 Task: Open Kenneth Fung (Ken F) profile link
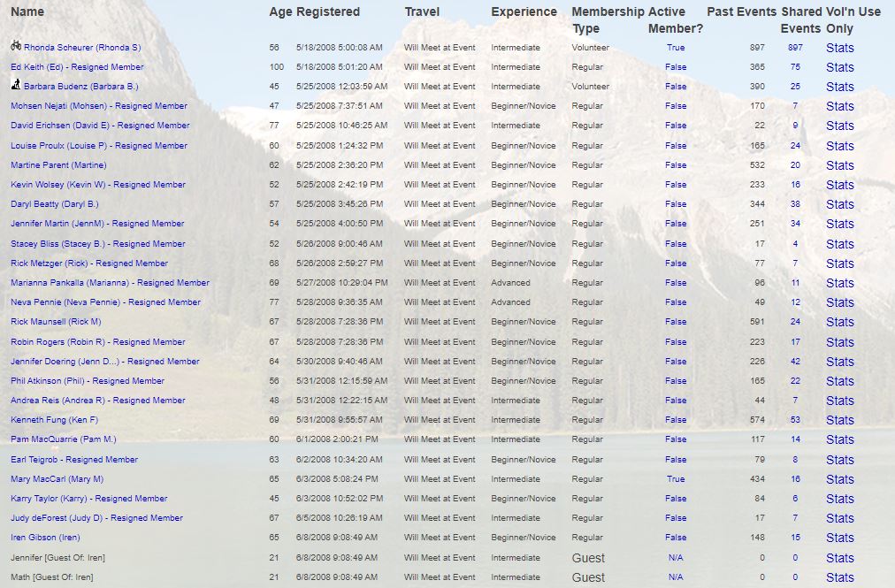(54, 420)
